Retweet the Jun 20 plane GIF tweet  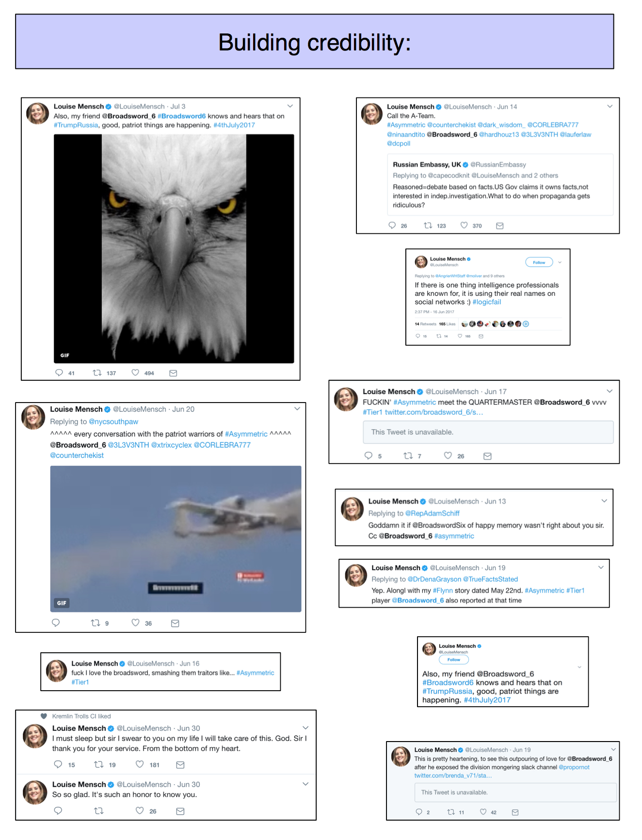[x=96, y=623]
